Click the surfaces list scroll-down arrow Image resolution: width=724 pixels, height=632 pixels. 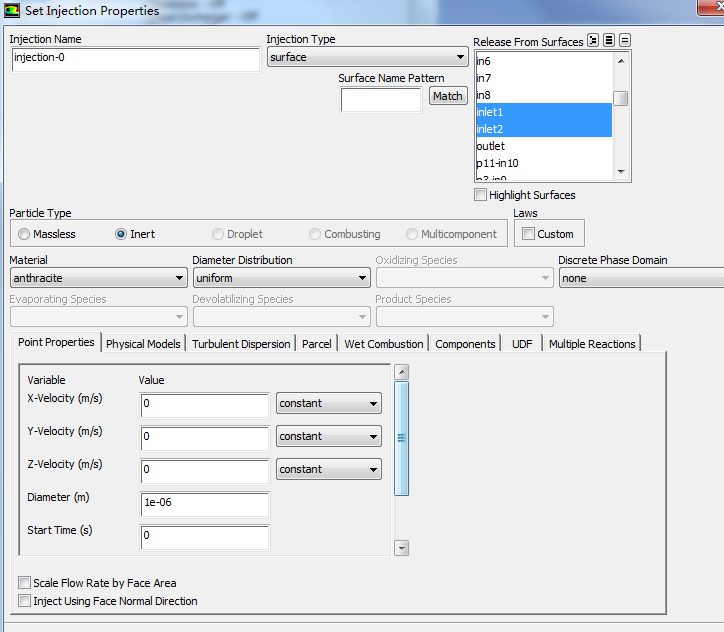621,172
